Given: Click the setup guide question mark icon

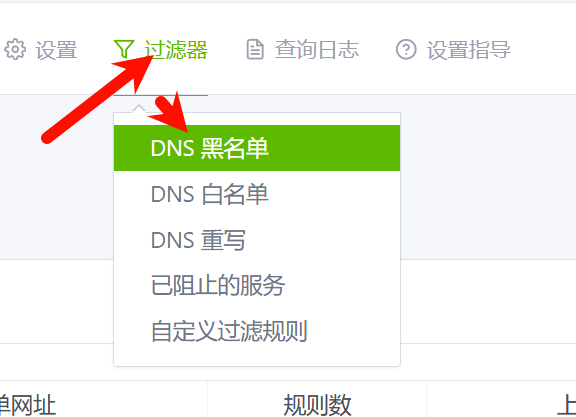Looking at the screenshot, I should (406, 49).
